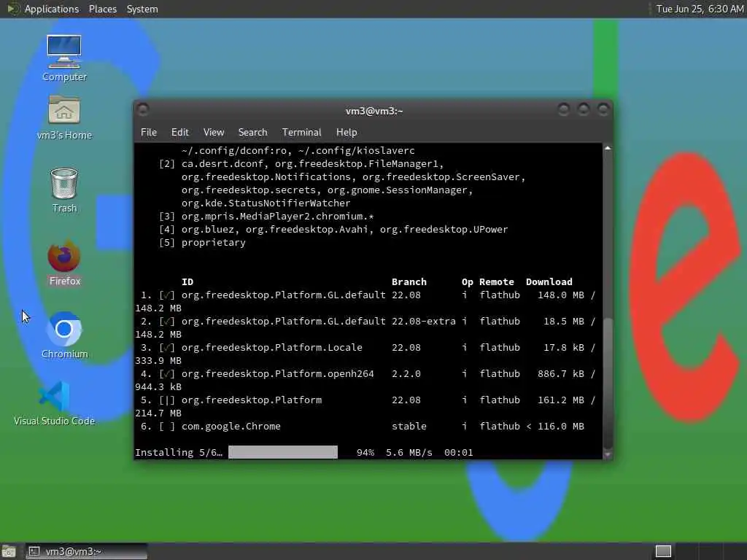Viewport: 747px width, 560px height.
Task: Click the clock showing Tue Jun 25
Action: [700, 9]
